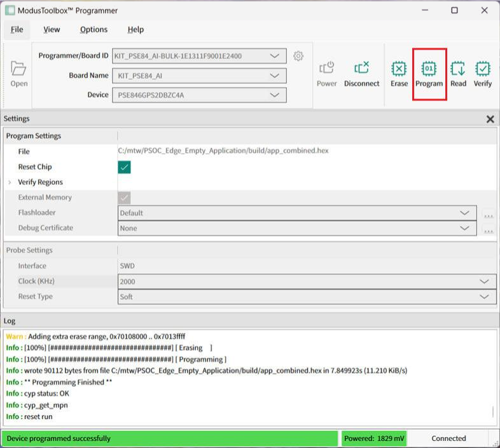This screenshot has height=448, width=500.
Task: Click the Read chip icon
Action: pyautogui.click(x=458, y=69)
